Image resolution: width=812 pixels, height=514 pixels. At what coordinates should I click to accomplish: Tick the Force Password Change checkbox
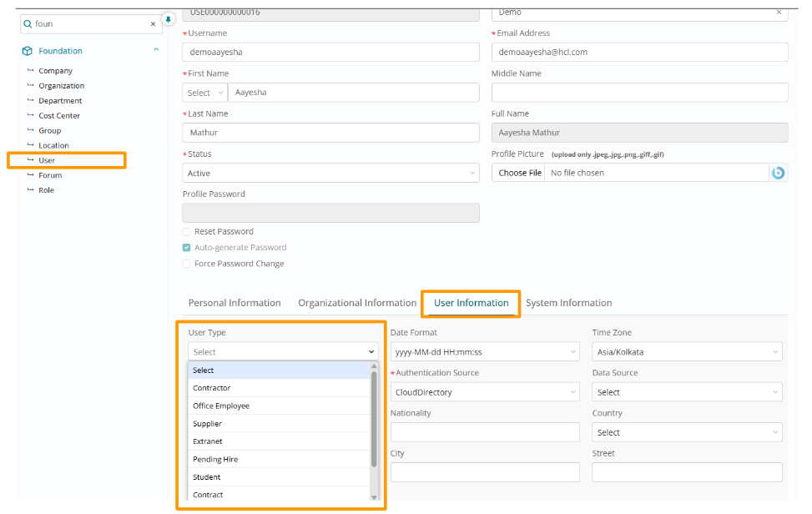[186, 264]
